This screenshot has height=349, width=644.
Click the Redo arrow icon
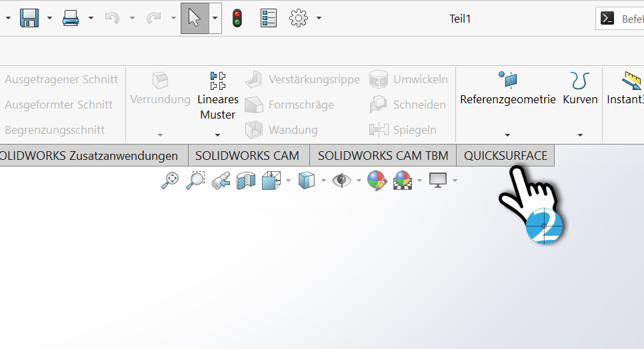153,18
